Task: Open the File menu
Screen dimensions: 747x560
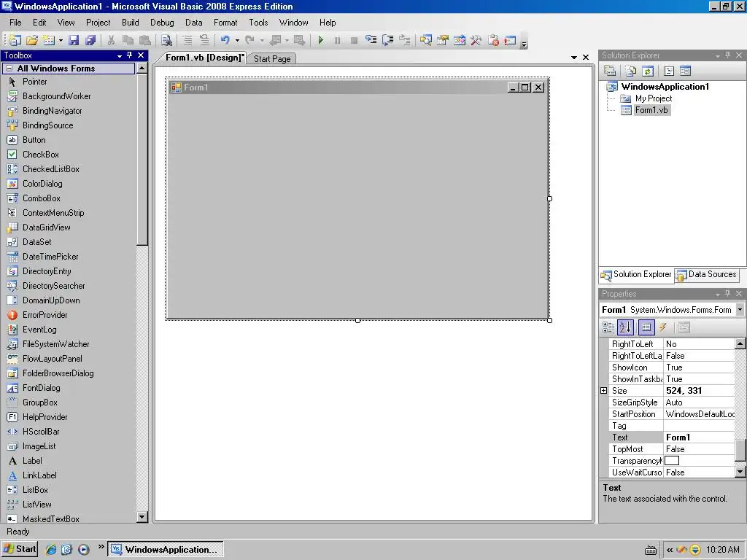Action: (15, 23)
